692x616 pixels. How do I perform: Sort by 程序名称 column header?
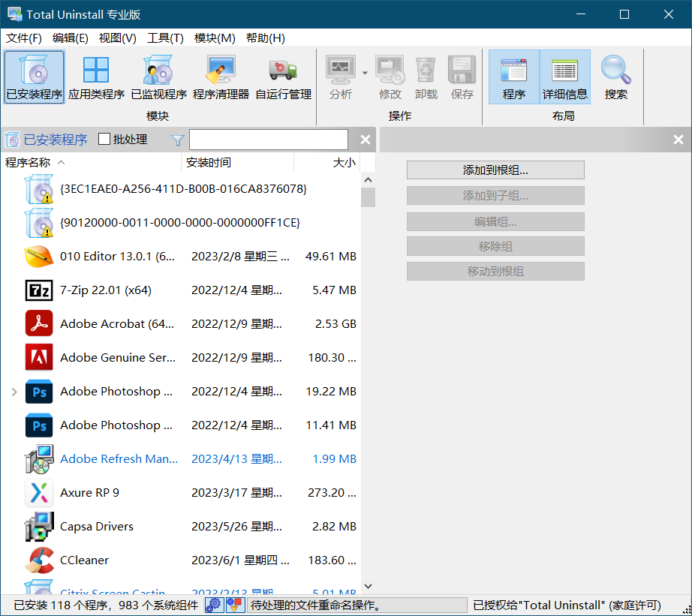tap(91, 162)
